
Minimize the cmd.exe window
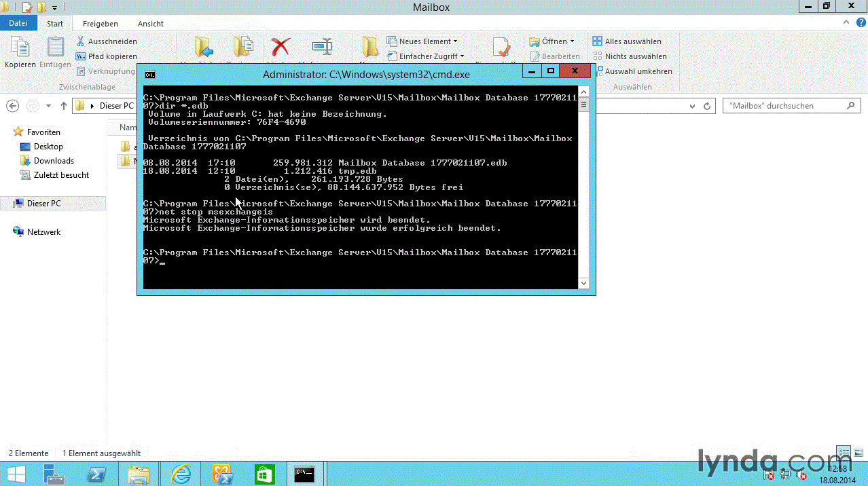pos(532,71)
